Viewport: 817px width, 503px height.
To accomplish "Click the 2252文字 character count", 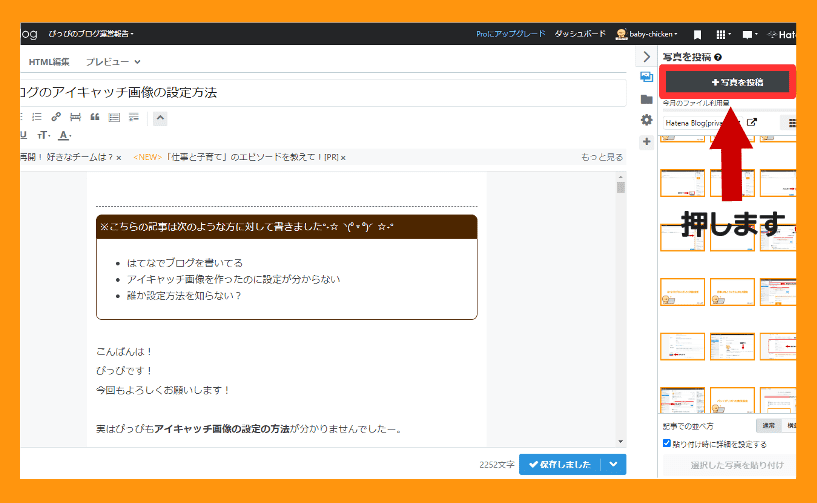I will click(x=497, y=464).
